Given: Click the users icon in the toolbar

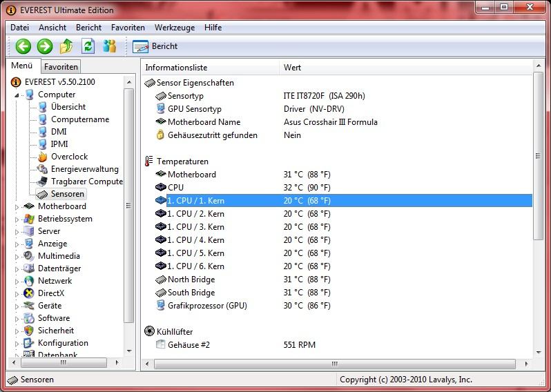Looking at the screenshot, I should (x=110, y=46).
